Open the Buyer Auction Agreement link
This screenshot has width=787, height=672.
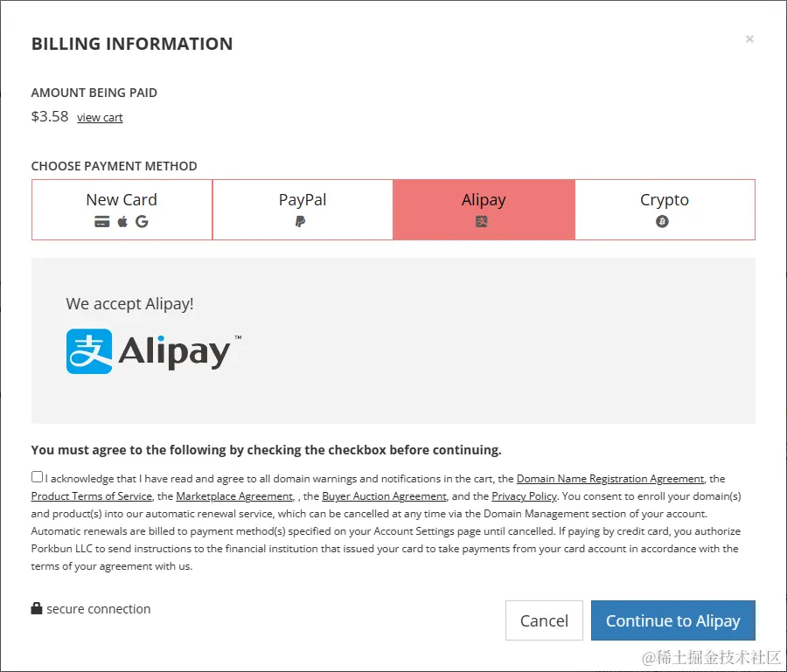pos(384,496)
